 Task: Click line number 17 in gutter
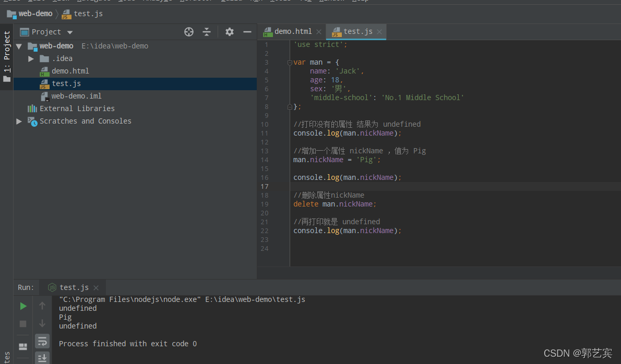pyautogui.click(x=265, y=187)
